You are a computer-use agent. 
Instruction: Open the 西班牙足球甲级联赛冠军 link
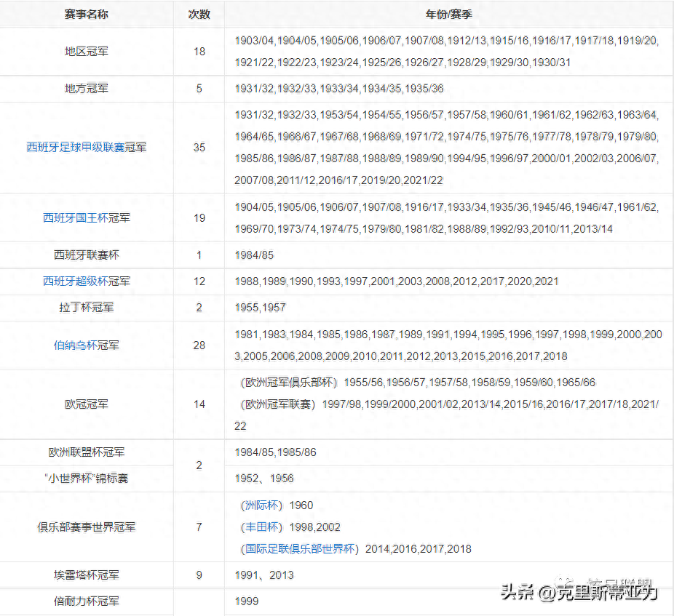pos(87,147)
